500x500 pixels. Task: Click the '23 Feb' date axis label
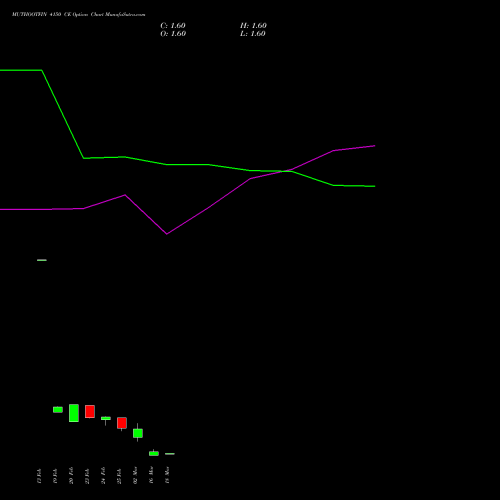point(87,476)
